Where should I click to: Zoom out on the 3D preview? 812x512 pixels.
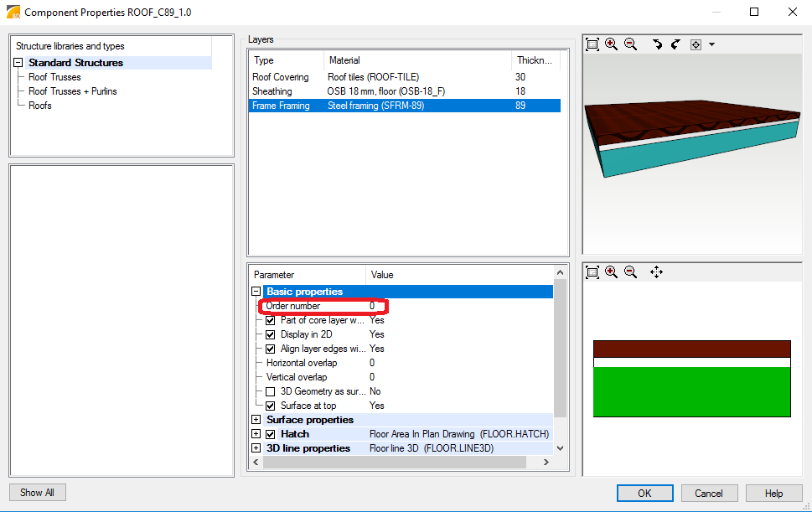631,44
